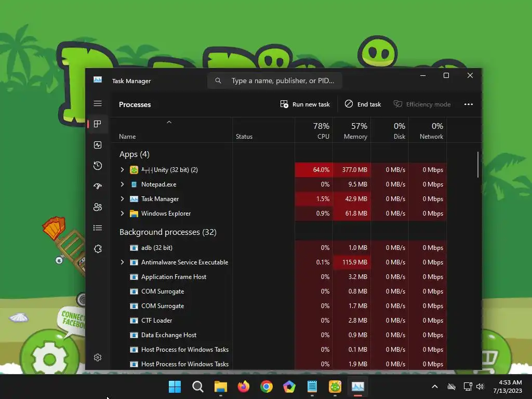Screen dimensions: 532x399
Task: Click the vertical scrollbar of process list
Action: [478, 165]
